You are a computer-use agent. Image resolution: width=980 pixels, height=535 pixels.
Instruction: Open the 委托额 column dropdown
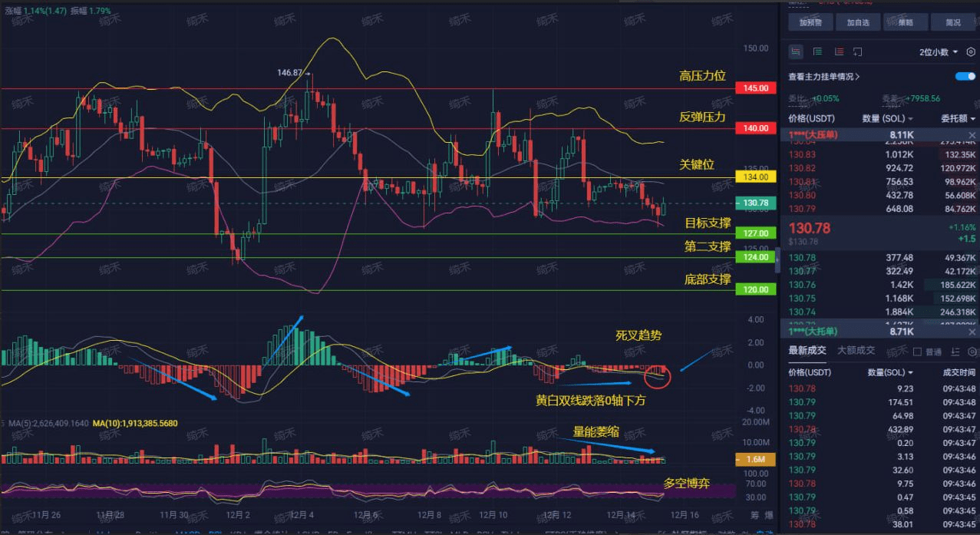click(x=958, y=119)
